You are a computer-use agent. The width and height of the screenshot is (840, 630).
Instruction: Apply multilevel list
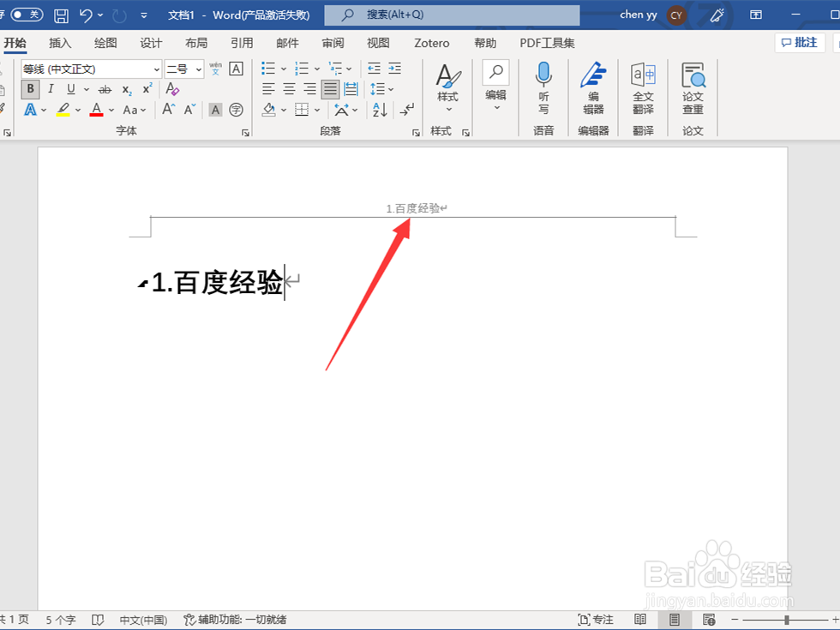pos(335,68)
